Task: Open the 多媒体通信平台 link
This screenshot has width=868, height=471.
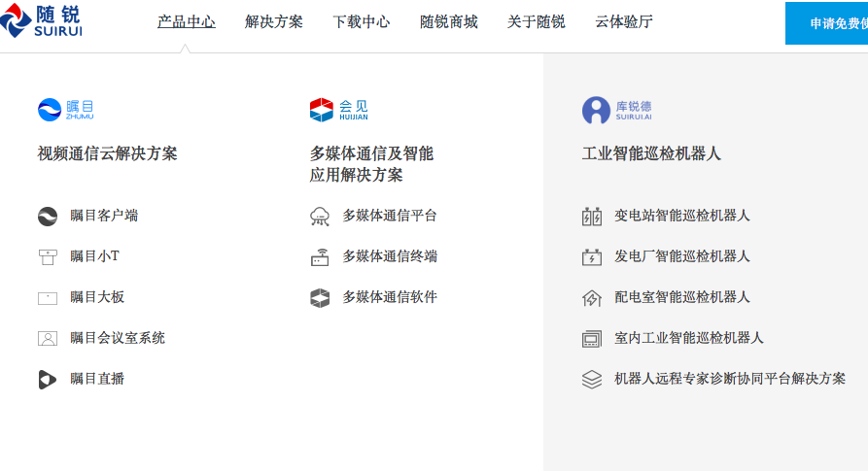Action: [390, 216]
